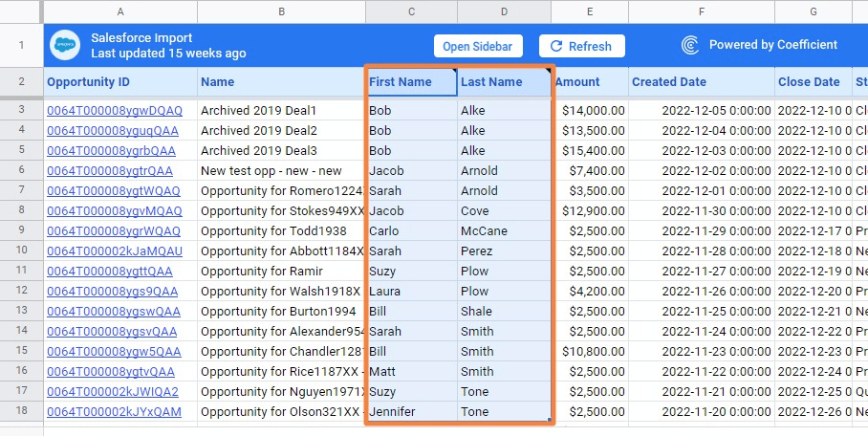The width and height of the screenshot is (868, 436).
Task: Click the Open Sidebar button
Action: tap(478, 46)
